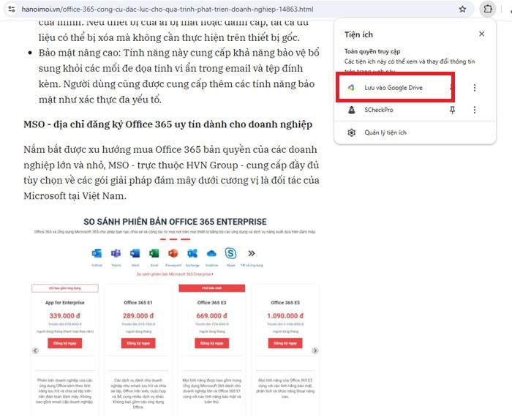Viewport: 512px width, 420px height.
Task: Click Đăng ký ngay under Office 365 E1
Action: [x=138, y=343]
